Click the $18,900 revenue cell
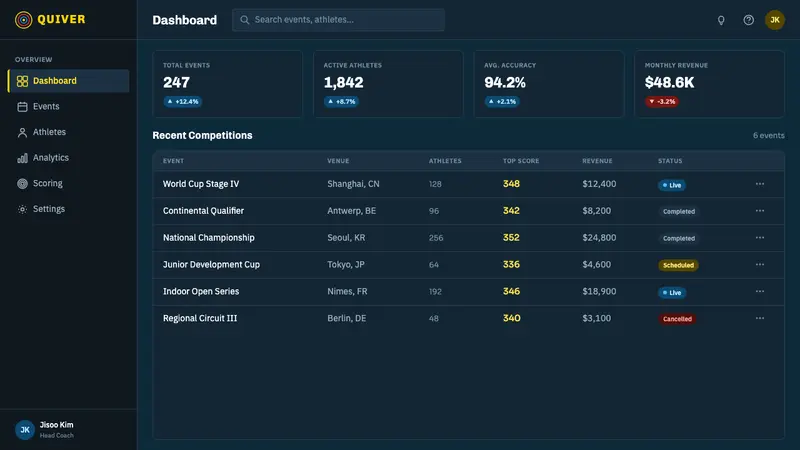 click(x=599, y=291)
